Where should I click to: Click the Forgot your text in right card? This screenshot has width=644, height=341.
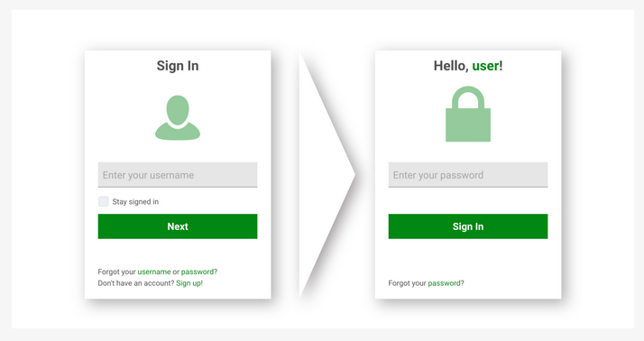click(407, 283)
